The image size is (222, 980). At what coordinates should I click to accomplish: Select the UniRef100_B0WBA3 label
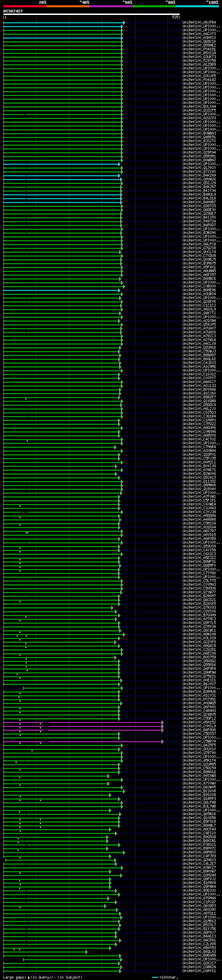pos(199,133)
